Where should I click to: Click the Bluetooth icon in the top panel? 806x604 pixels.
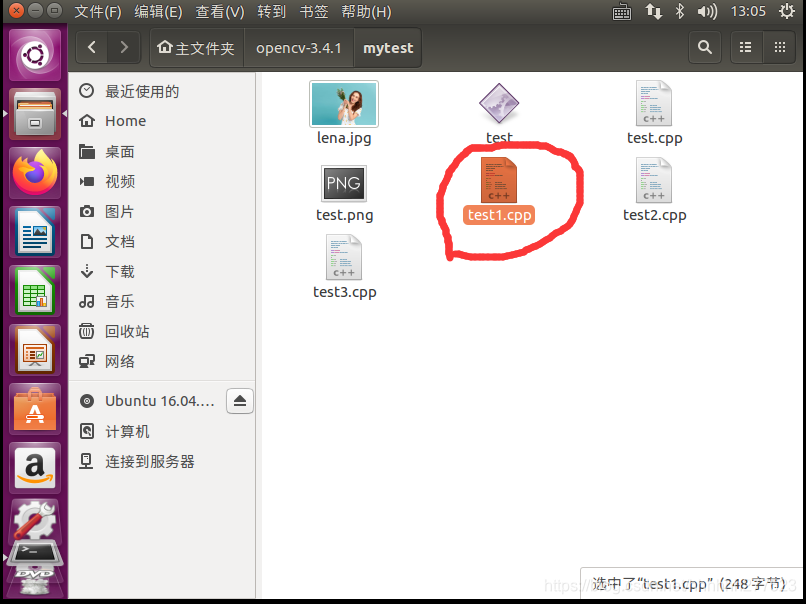coord(679,11)
